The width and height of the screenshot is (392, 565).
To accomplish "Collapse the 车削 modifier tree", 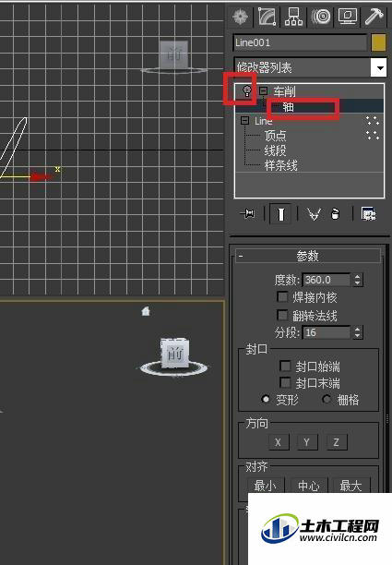I will (x=264, y=90).
